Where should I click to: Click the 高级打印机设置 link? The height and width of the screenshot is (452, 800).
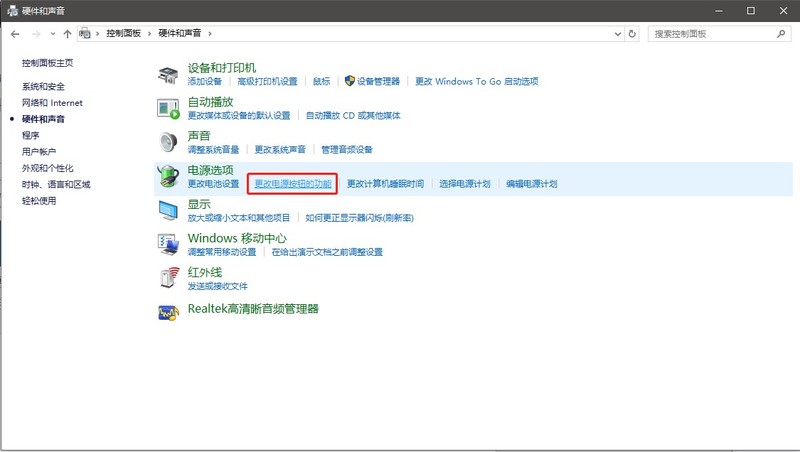point(267,81)
